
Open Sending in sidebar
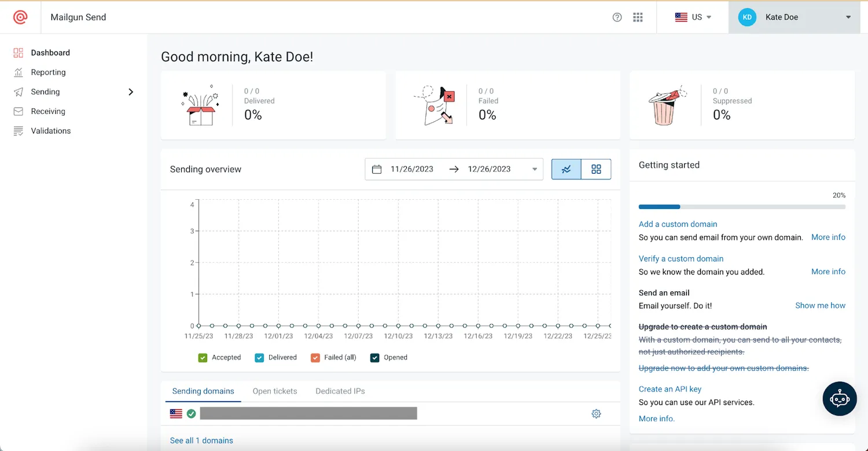point(45,92)
